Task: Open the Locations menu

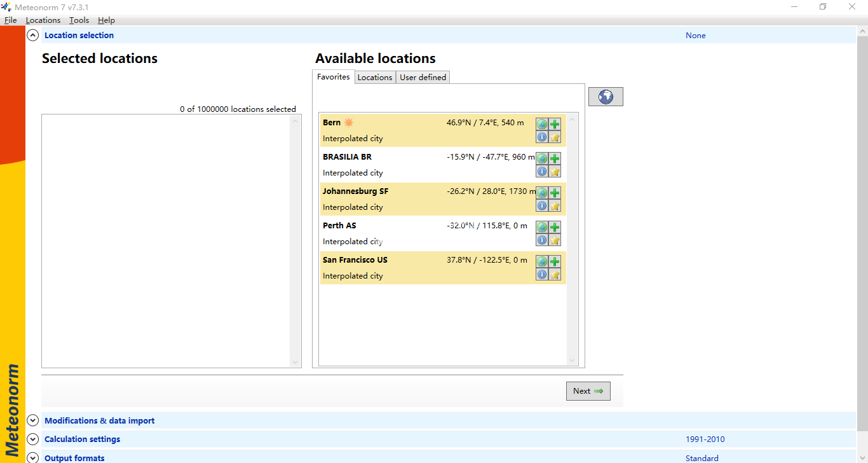Action: (43, 20)
